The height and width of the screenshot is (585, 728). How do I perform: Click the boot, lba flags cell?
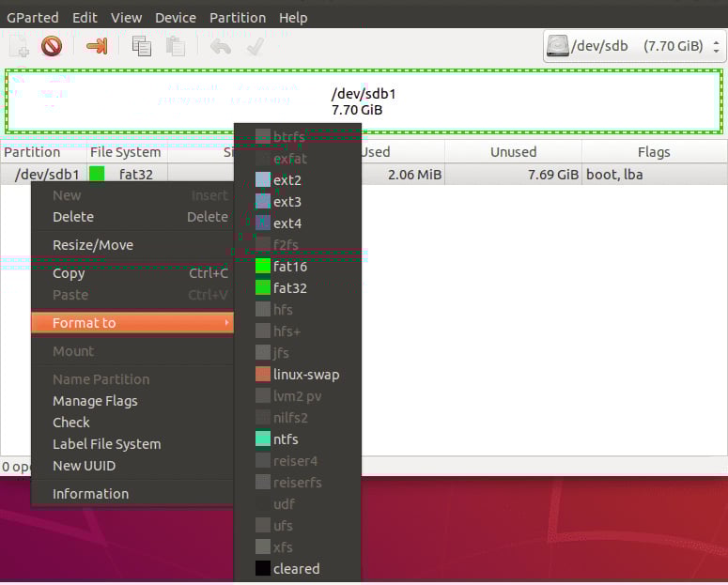click(614, 175)
